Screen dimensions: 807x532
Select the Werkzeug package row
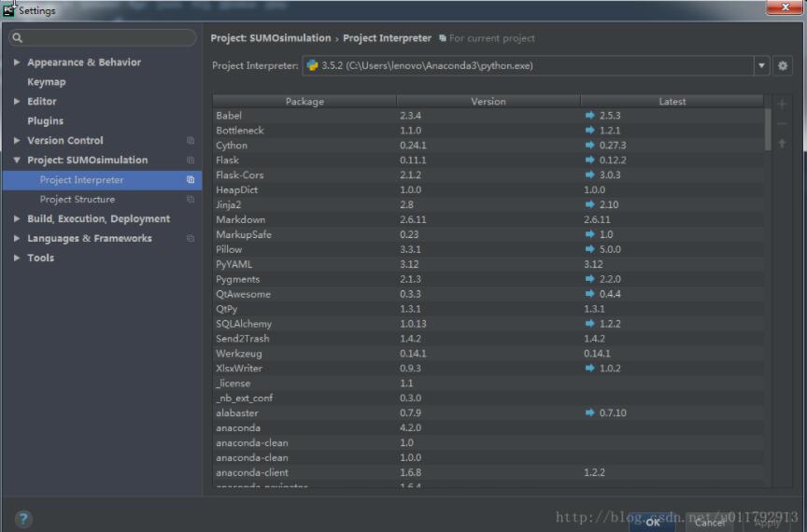(x=488, y=354)
